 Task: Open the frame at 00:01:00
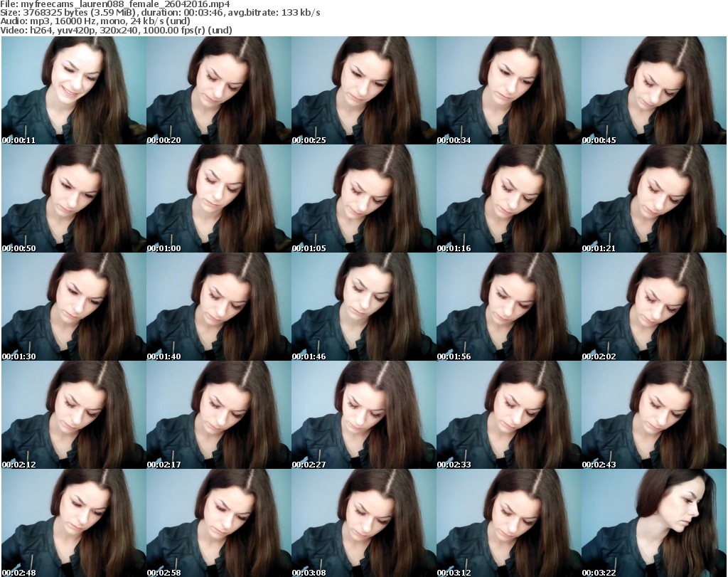click(x=219, y=198)
